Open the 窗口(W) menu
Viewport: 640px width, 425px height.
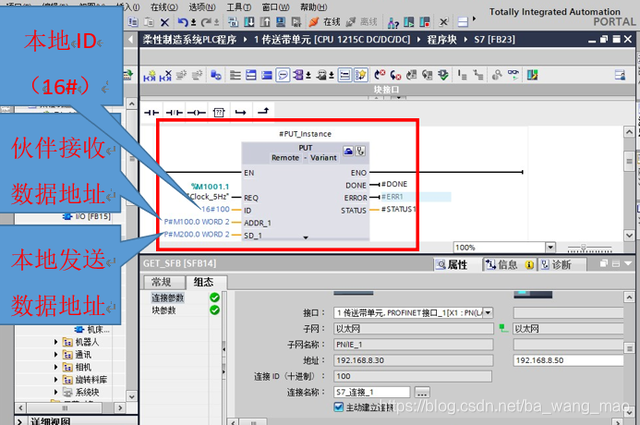click(x=276, y=7)
